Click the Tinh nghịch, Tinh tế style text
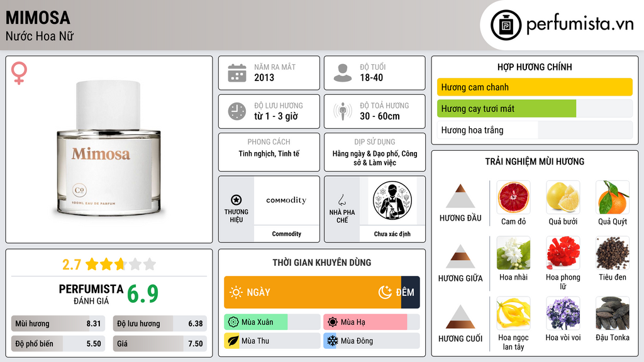The width and height of the screenshot is (644, 362). tap(269, 153)
